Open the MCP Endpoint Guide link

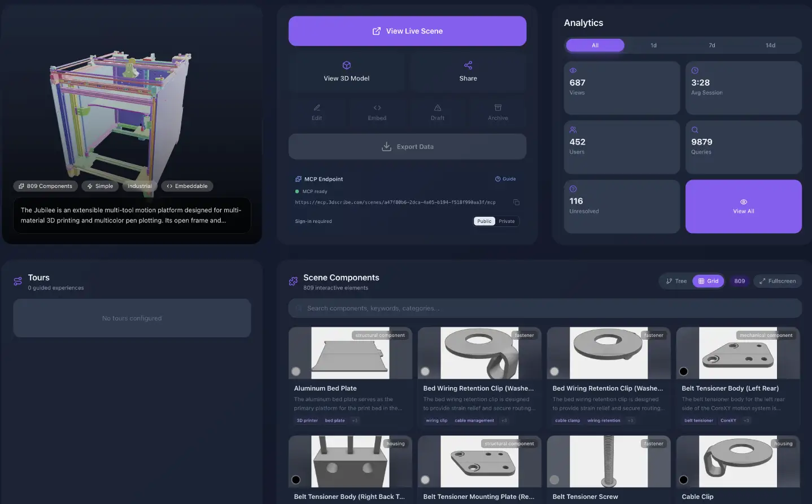(x=505, y=179)
